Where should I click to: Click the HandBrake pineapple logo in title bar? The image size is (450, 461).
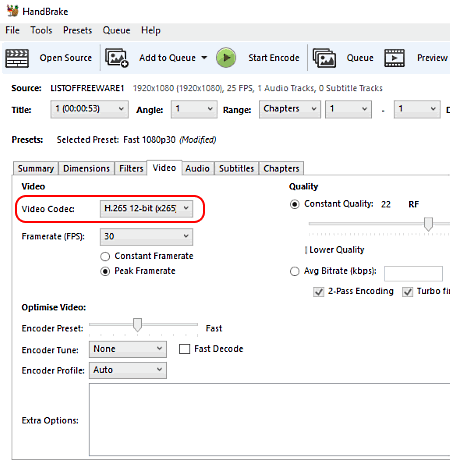tap(13, 11)
